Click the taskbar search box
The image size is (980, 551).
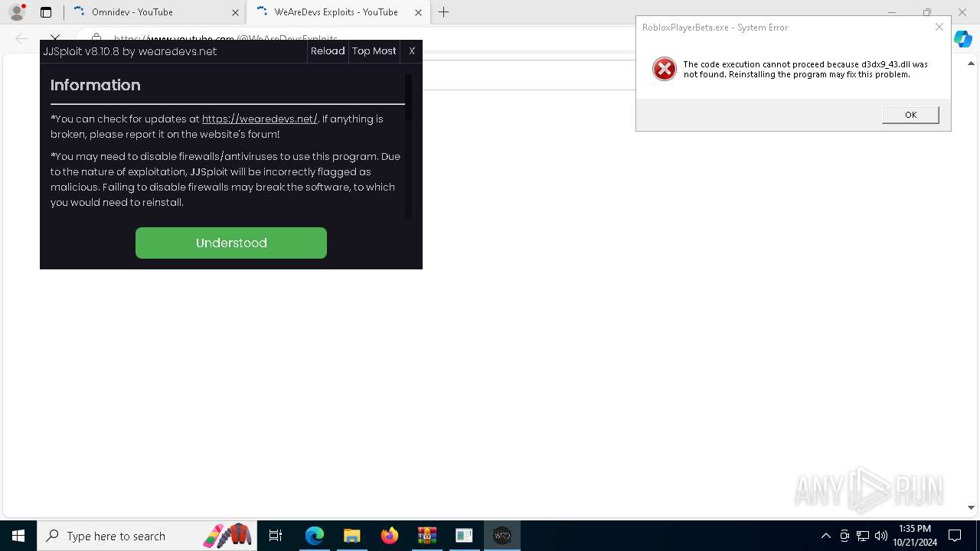147,536
